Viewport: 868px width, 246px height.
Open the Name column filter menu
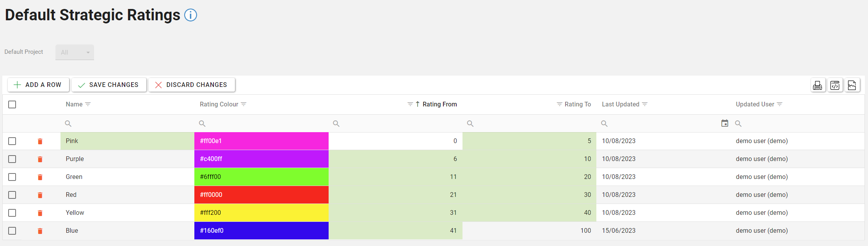[88, 104]
